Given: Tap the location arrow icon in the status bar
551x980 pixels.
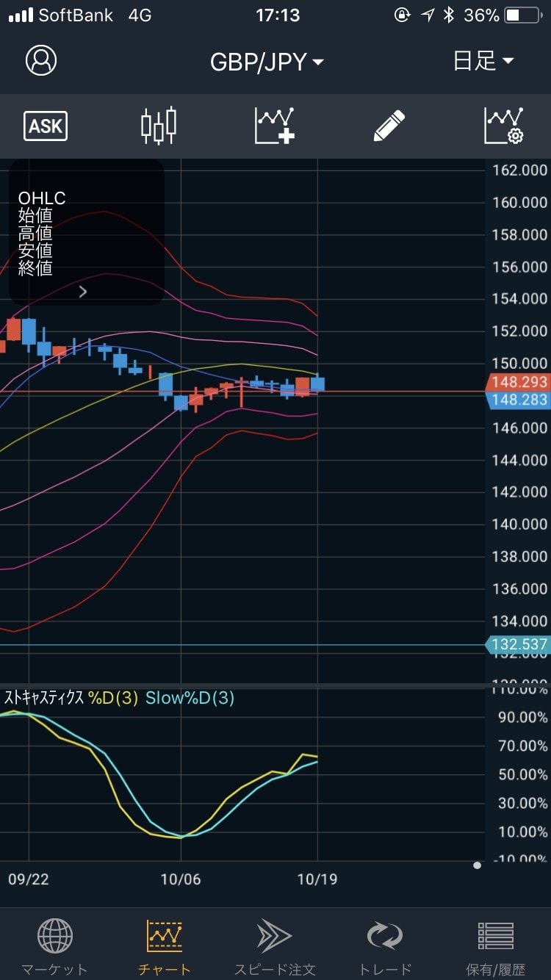Looking at the screenshot, I should click(x=428, y=15).
